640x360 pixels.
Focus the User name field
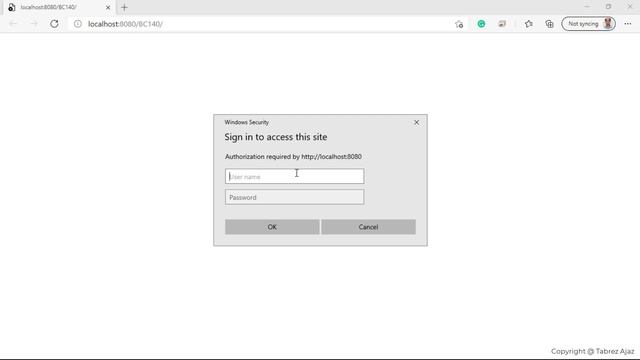pyautogui.click(x=294, y=176)
